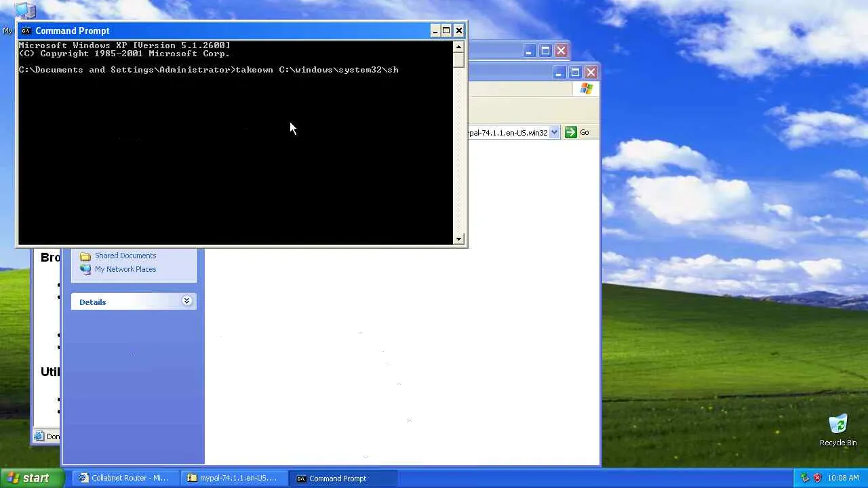Click the Command Prompt scroll up arrow
The width and height of the screenshot is (868, 488).
[459, 47]
